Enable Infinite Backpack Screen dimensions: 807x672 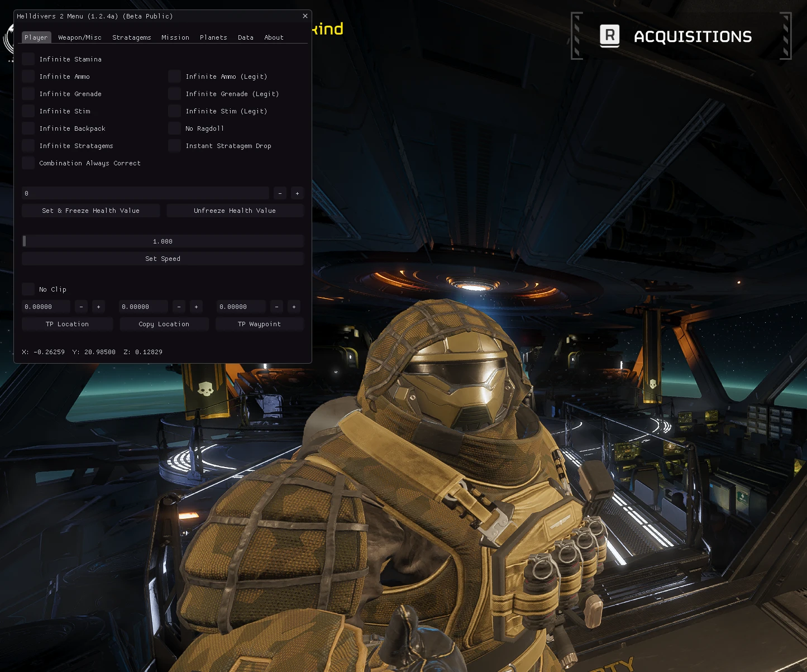coord(28,128)
